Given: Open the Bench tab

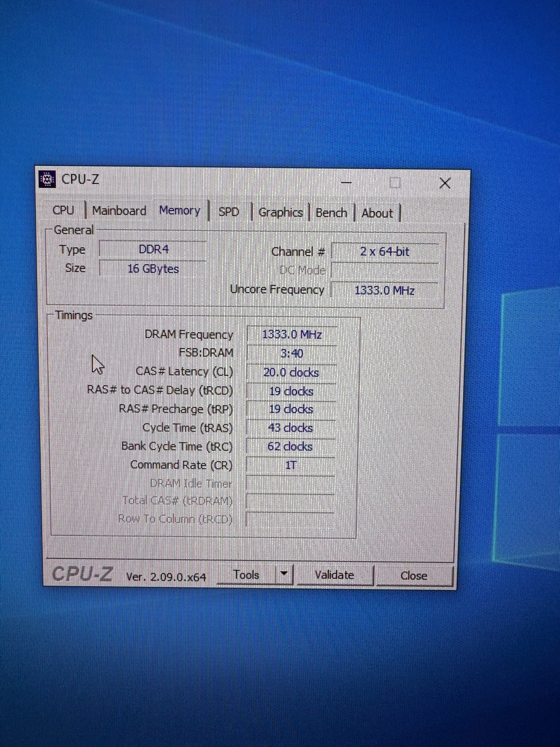Looking at the screenshot, I should point(331,213).
